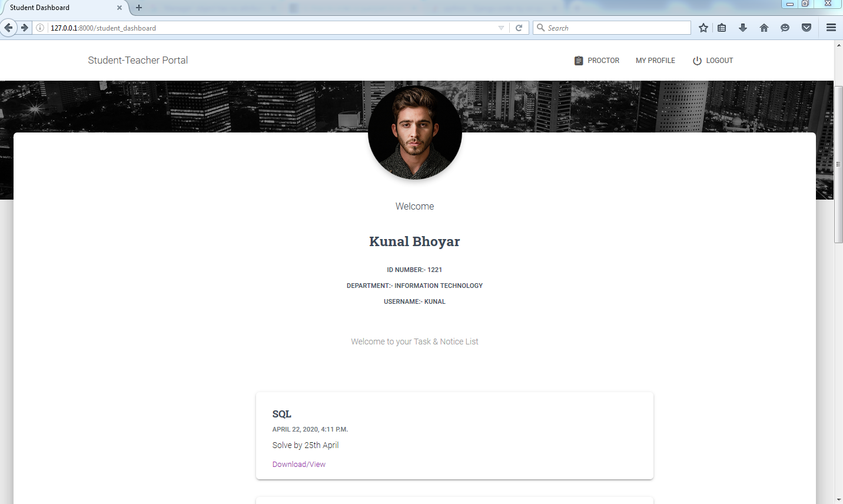Viewport: 843px width, 504px height.
Task: Open Download/View link for SQL task
Action: pos(298,464)
